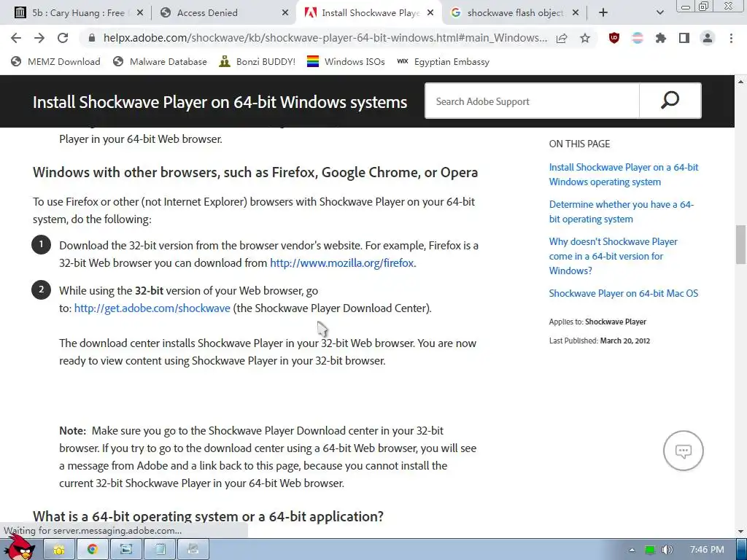This screenshot has width=747, height=560.
Task: Expand the tab search chevron
Action: click(x=659, y=13)
